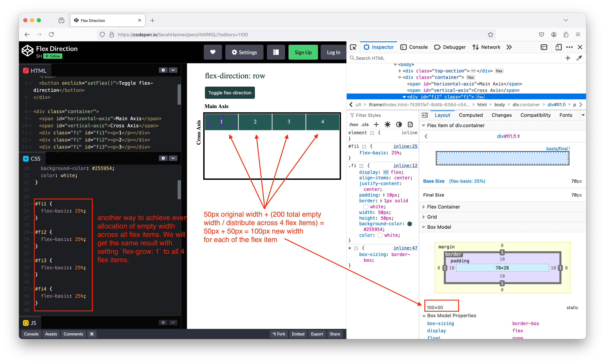Open the devtools three-dots menu
The image size is (605, 364).
pos(569,47)
